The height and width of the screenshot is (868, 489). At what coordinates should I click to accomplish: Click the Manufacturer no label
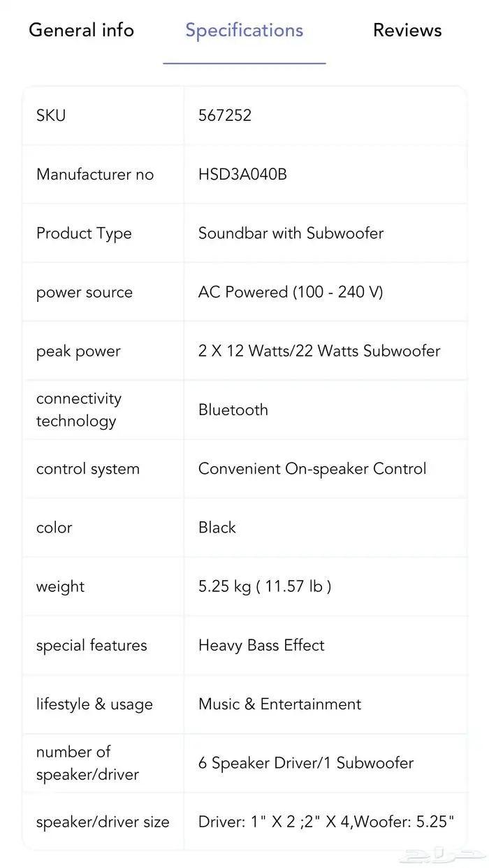pos(95,175)
